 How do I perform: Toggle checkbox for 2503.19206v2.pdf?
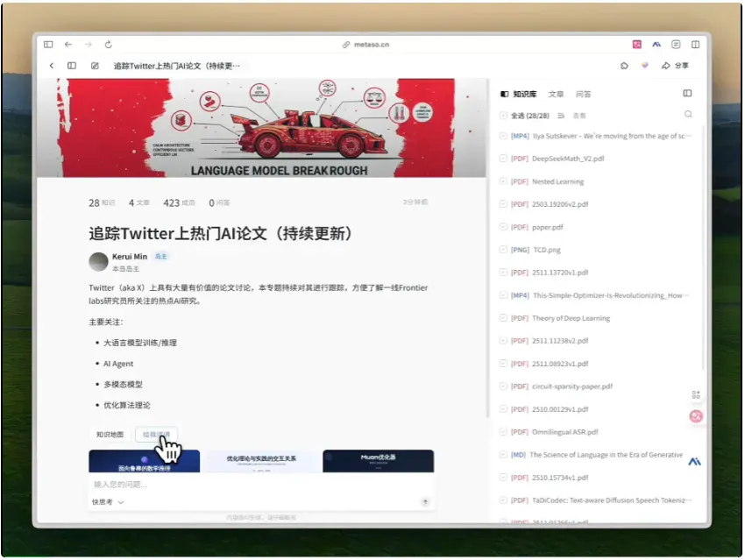[503, 204]
